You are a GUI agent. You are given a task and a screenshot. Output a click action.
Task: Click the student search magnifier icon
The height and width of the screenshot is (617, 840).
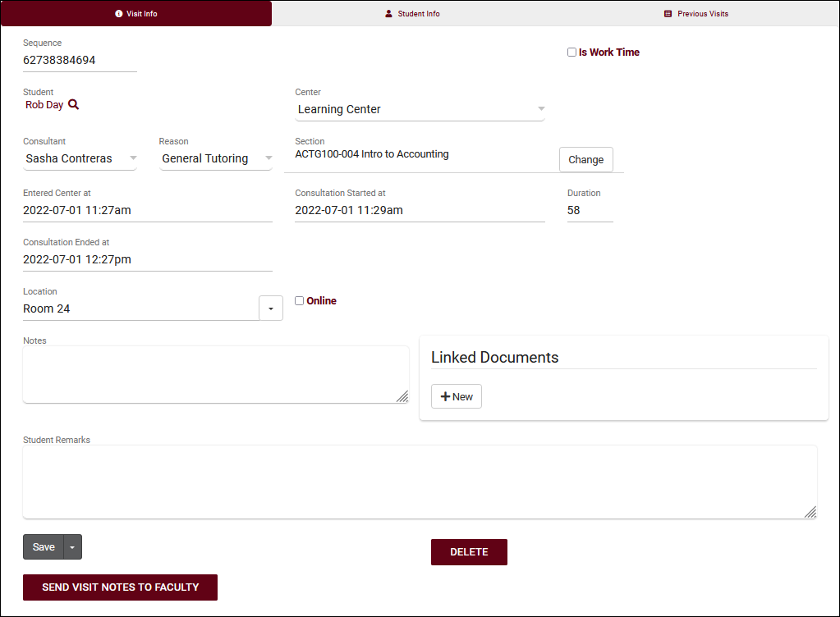point(73,105)
